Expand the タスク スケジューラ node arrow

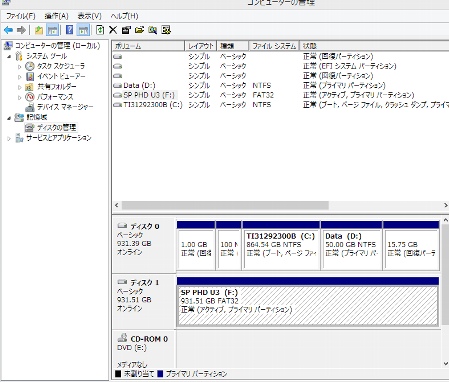click(x=20, y=67)
